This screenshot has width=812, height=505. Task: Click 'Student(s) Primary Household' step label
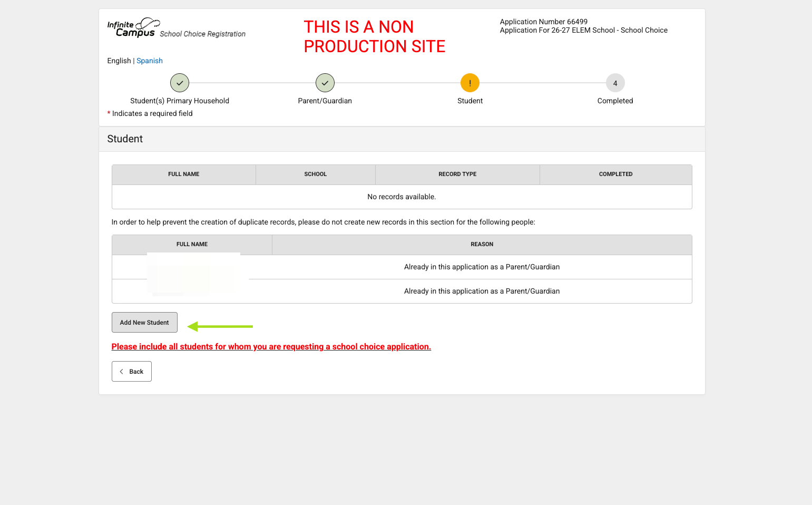(x=180, y=101)
